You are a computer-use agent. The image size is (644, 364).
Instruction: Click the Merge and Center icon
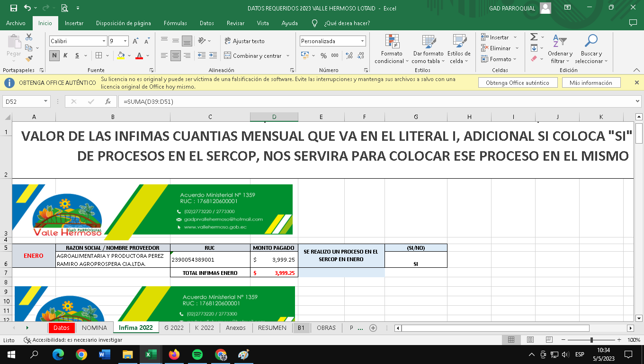[228, 56]
